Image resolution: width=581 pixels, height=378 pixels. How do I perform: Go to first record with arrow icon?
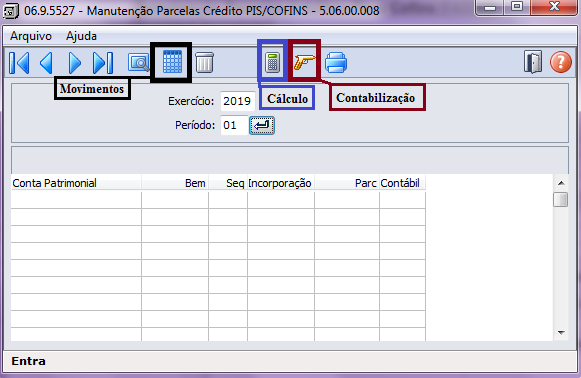click(19, 63)
